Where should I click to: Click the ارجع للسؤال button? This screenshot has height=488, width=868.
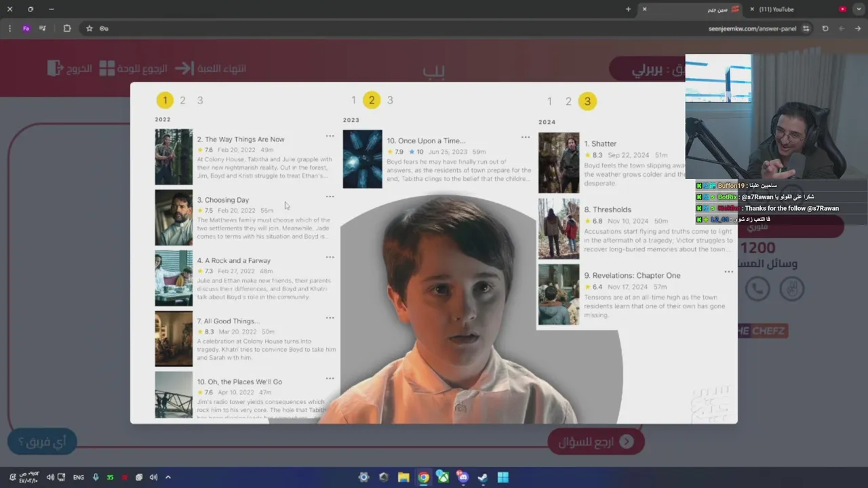[x=597, y=442]
